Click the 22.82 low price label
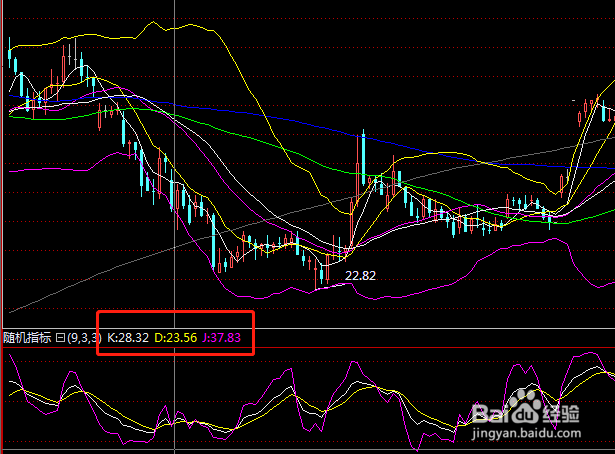Screen dimensions: 615x454 point(360,276)
